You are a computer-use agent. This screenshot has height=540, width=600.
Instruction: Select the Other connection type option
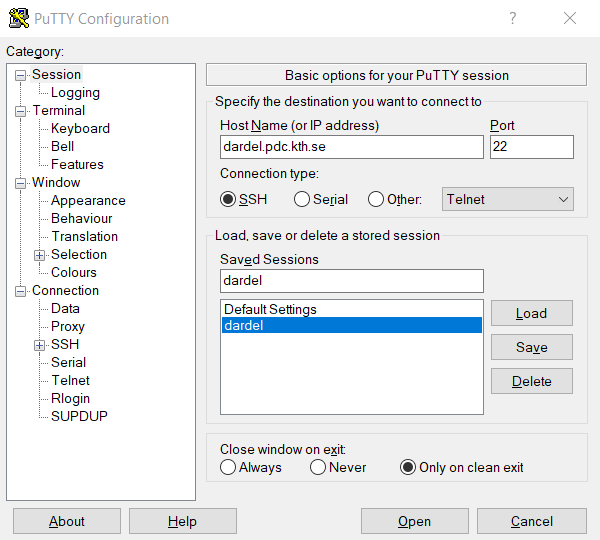coord(376,199)
